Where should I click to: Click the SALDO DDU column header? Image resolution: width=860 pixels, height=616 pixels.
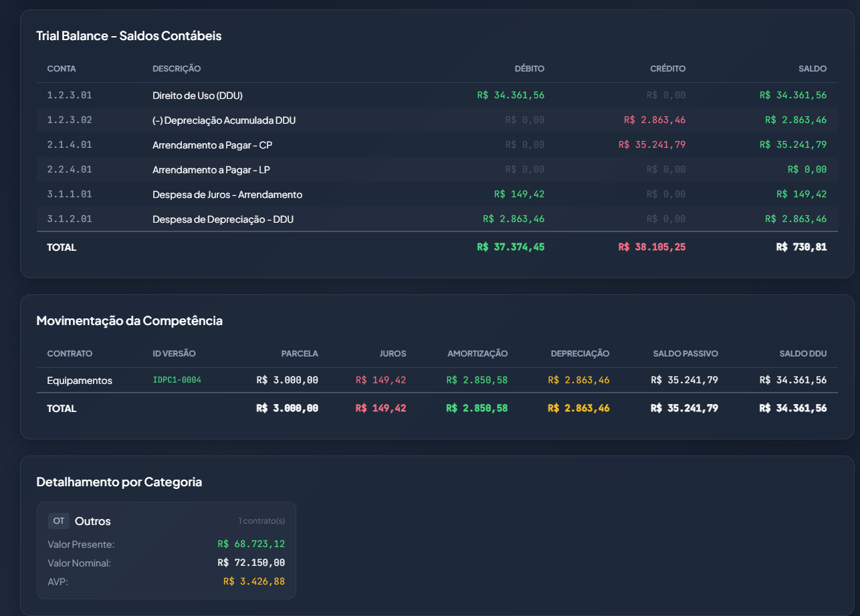(802, 353)
